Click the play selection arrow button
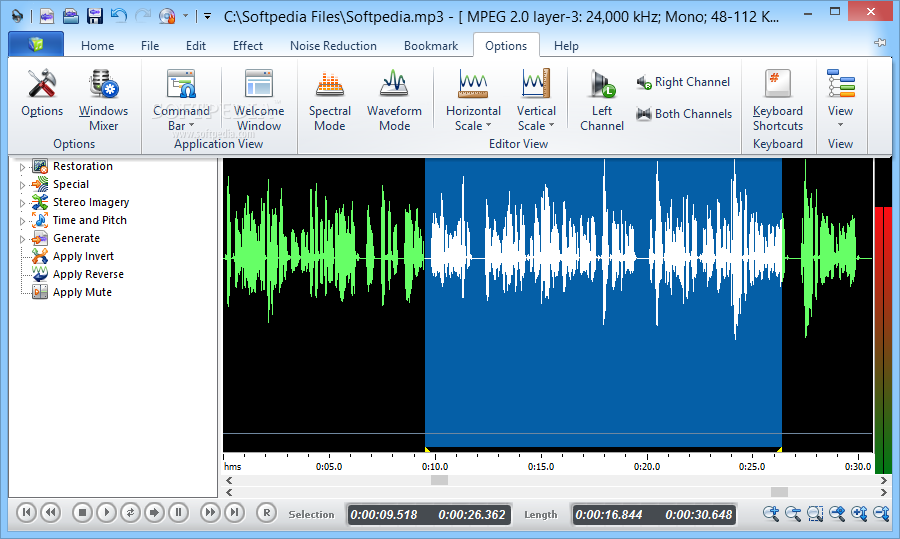 pyautogui.click(x=154, y=513)
